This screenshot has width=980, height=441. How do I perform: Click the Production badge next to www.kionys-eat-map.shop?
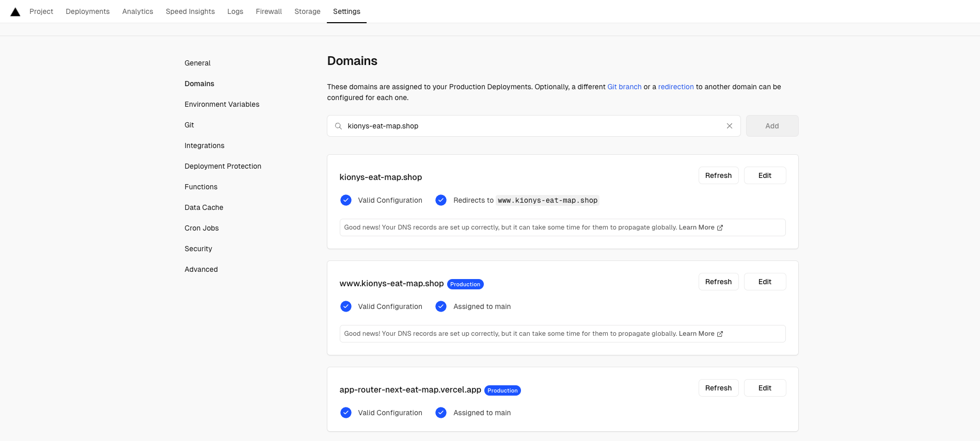465,284
